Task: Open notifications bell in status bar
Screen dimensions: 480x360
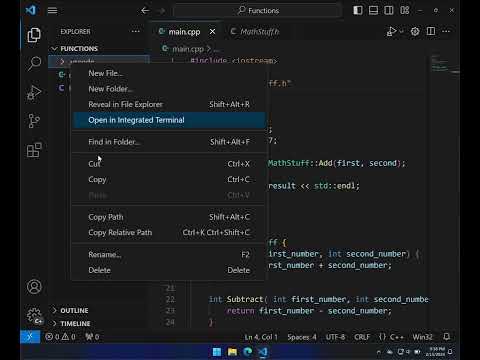Action: pos(447,337)
